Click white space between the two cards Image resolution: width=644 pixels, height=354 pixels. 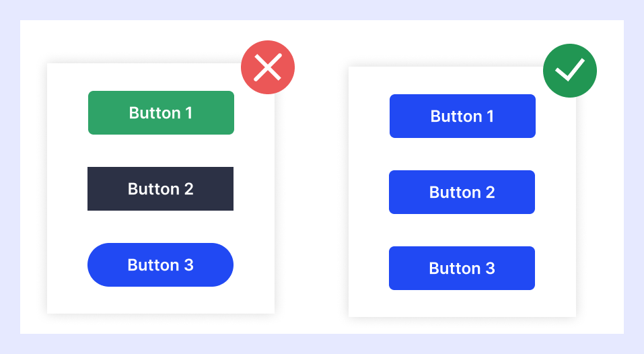312,189
